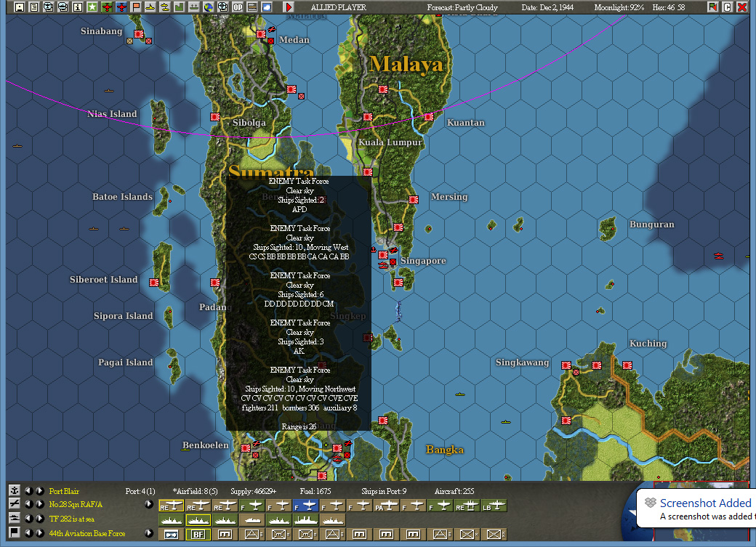Click the green factory industry icon

tap(180, 7)
